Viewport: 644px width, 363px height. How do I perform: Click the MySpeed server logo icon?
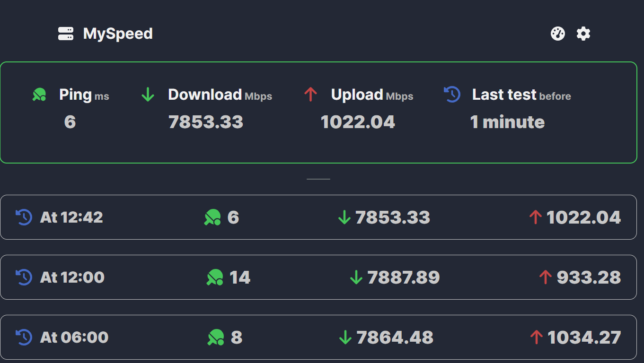click(66, 34)
